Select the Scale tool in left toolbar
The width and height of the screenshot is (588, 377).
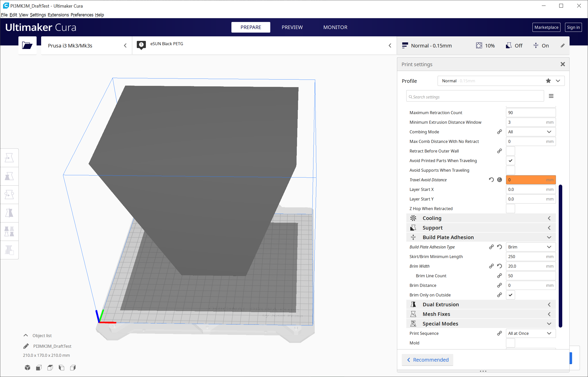9,176
